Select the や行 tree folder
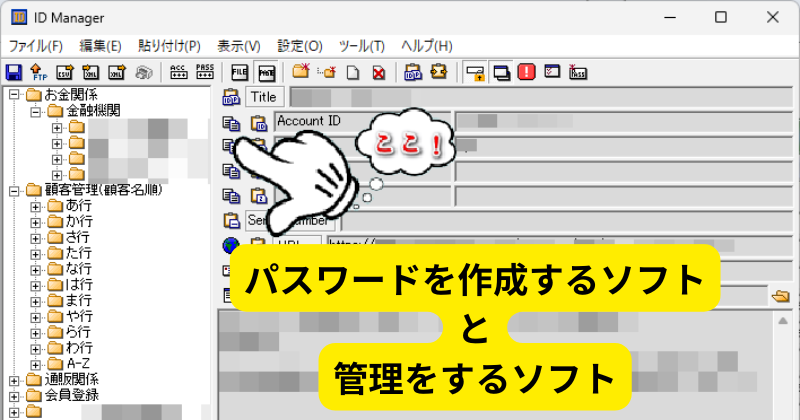The height and width of the screenshot is (420, 800). pos(79,316)
